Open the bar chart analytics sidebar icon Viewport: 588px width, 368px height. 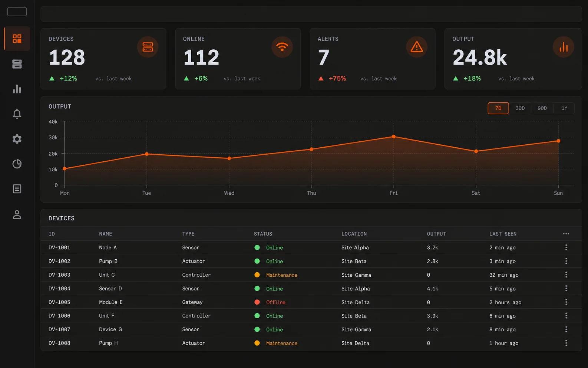17,89
